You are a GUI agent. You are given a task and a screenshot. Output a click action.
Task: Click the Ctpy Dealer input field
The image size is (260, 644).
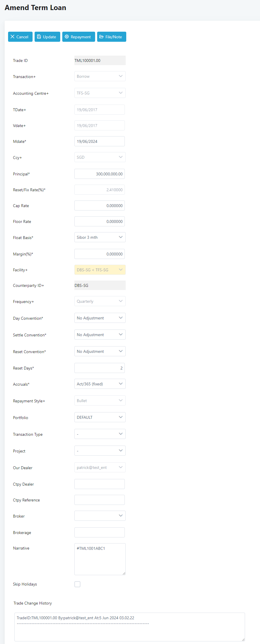pos(99,484)
